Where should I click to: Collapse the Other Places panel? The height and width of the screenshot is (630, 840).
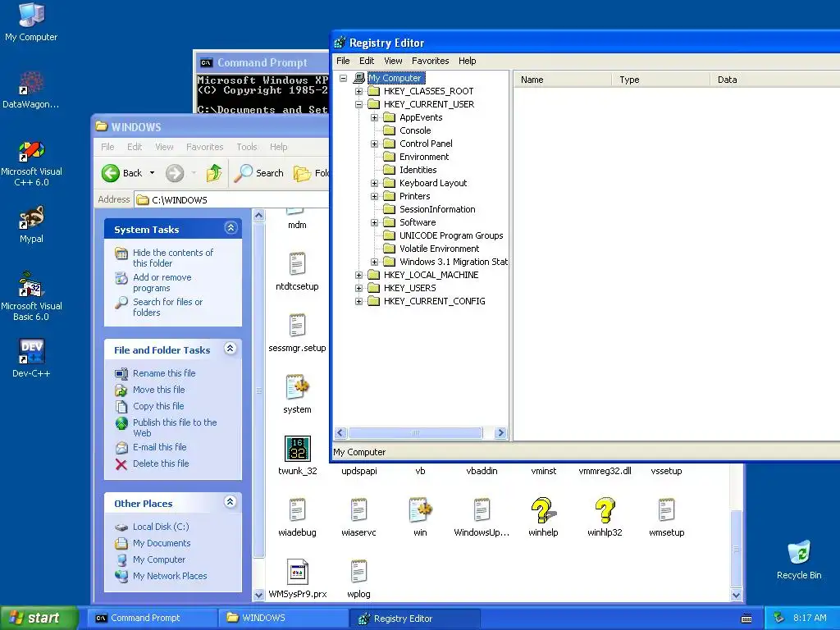231,501
